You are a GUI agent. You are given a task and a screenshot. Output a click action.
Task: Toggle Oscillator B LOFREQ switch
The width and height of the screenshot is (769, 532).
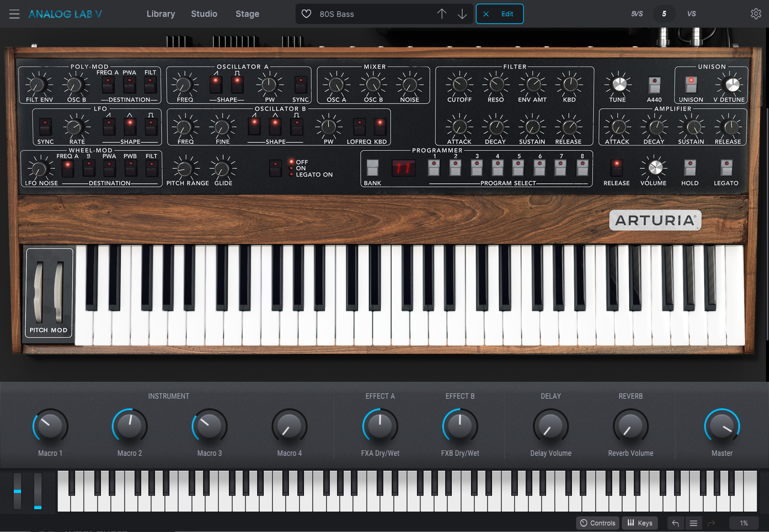(x=359, y=127)
